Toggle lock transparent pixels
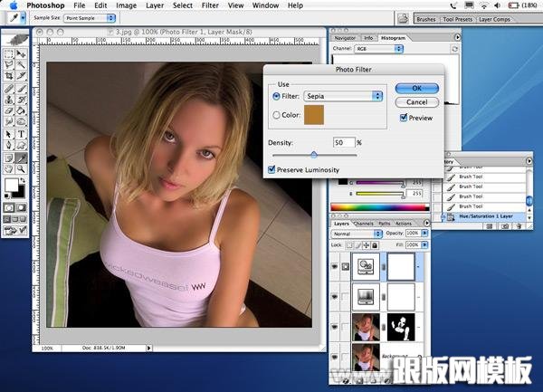 (349, 245)
